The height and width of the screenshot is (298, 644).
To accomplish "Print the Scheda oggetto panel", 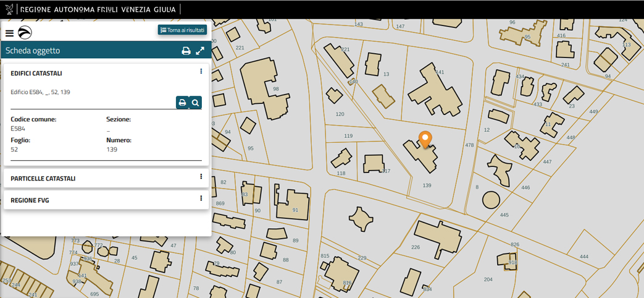I will [186, 51].
